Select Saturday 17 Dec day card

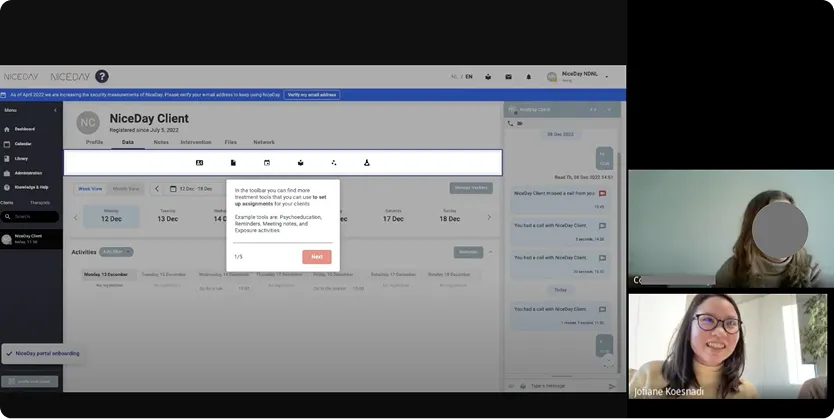393,216
